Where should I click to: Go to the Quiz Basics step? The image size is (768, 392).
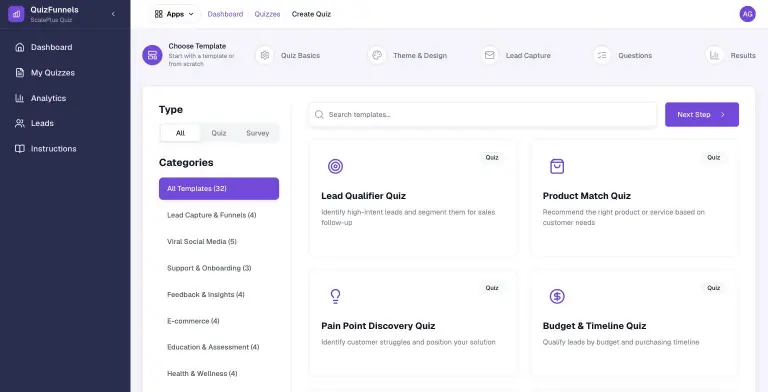tap(300, 56)
